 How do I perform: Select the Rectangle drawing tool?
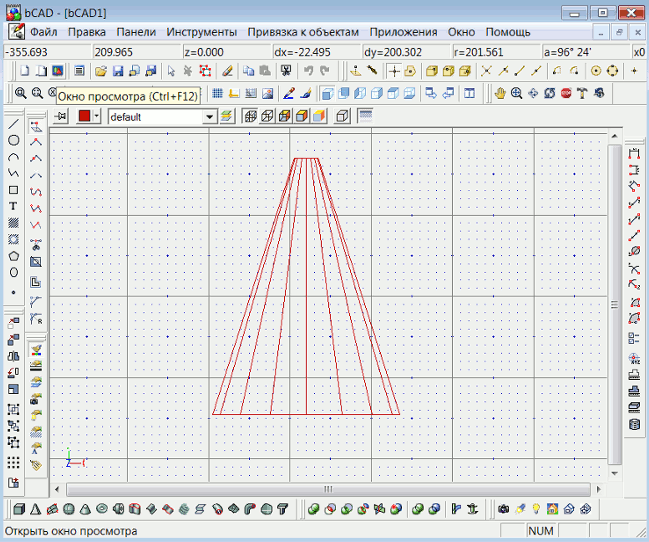click(x=13, y=190)
